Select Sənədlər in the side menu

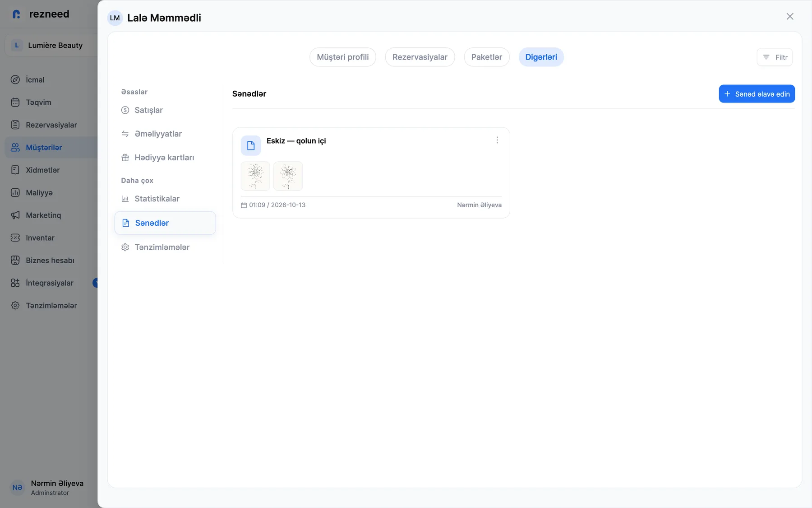click(x=165, y=223)
